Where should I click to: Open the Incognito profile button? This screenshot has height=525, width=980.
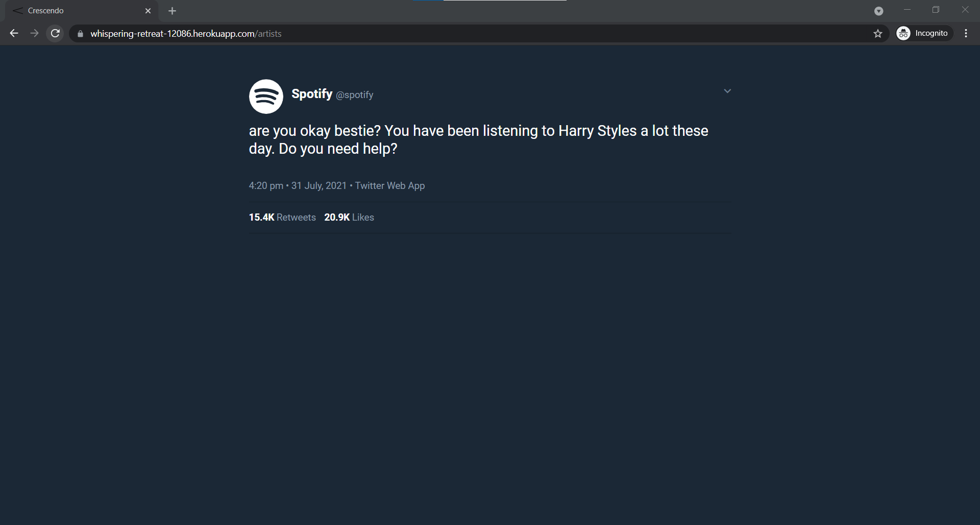[924, 33]
